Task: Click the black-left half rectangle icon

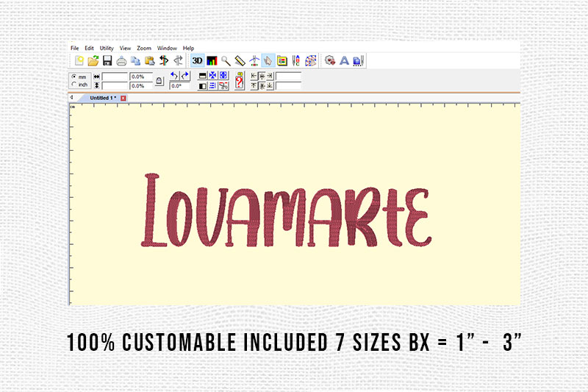Action: [x=203, y=86]
